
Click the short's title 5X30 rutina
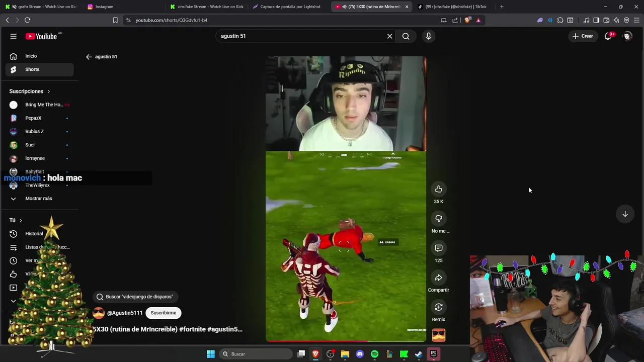pos(168,329)
